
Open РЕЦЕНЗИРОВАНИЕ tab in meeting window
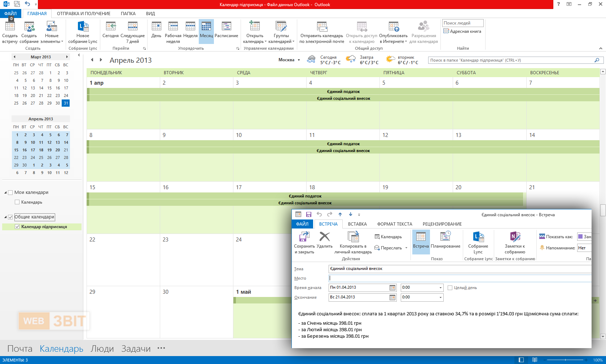tap(442, 224)
